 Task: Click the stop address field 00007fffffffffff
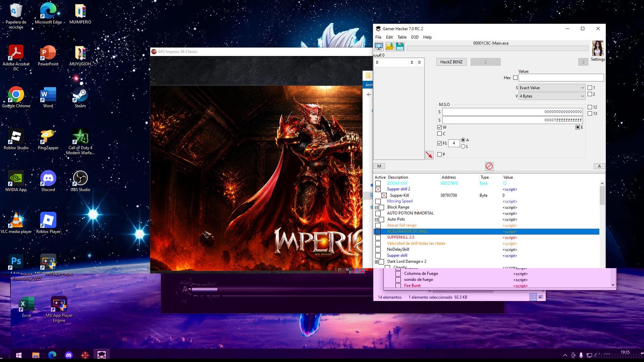[513, 120]
